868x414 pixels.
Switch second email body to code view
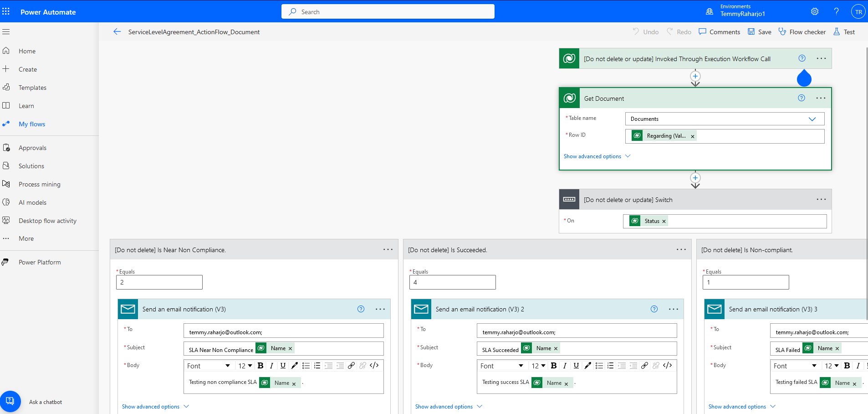click(668, 366)
